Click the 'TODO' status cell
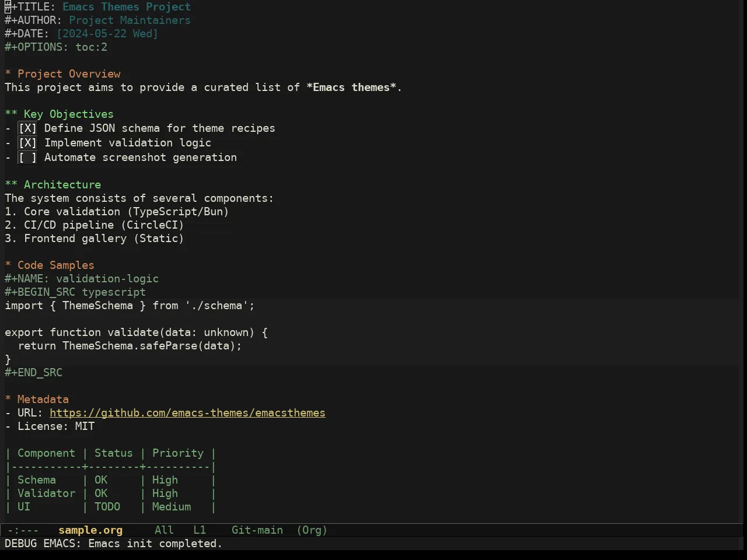 [x=107, y=507]
